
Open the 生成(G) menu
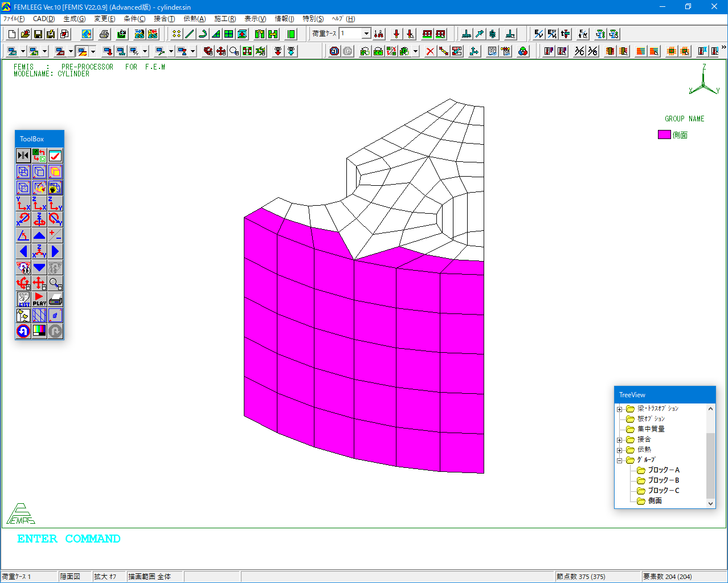(x=74, y=19)
